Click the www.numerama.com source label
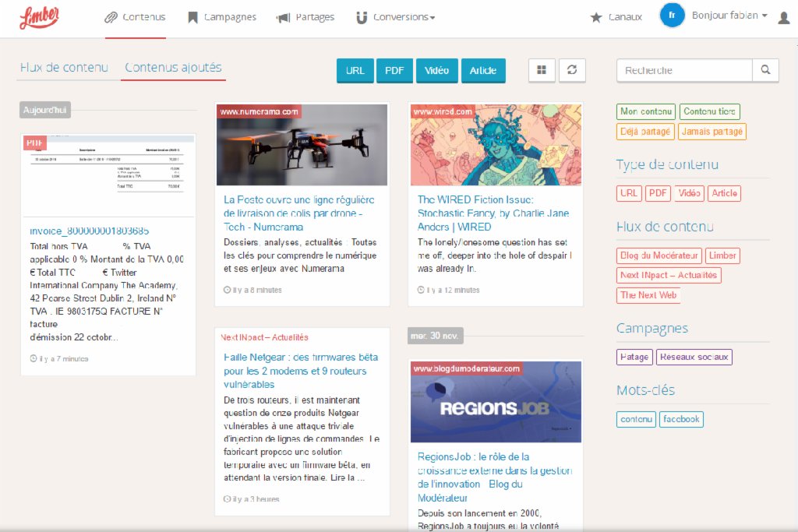Image resolution: width=798 pixels, height=532 pixels. click(259, 111)
